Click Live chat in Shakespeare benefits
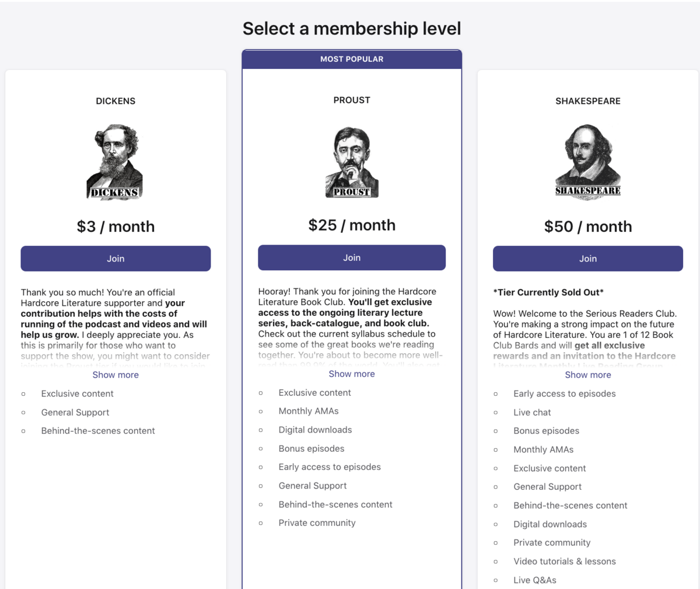This screenshot has width=700, height=589. pos(532,412)
